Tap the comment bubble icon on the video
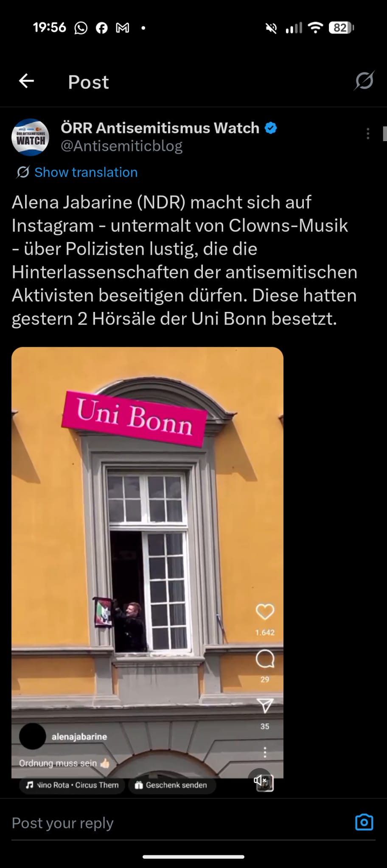Screen dimensions: 387x868 (x=265, y=659)
